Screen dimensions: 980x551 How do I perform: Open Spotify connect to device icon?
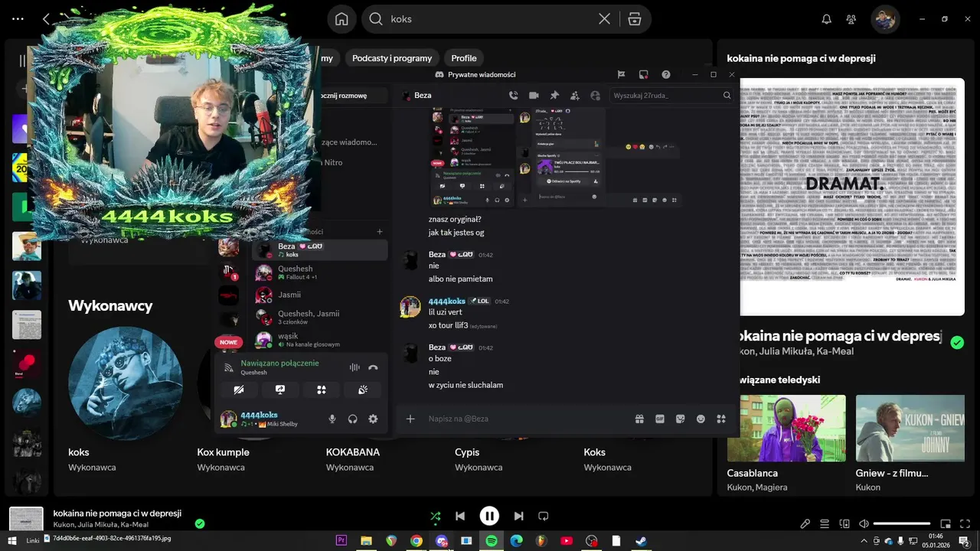[844, 523]
